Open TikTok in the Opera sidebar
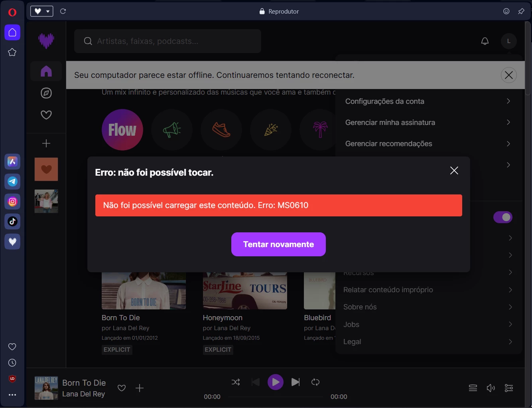Screen dimensions: 532x408 tap(12, 222)
